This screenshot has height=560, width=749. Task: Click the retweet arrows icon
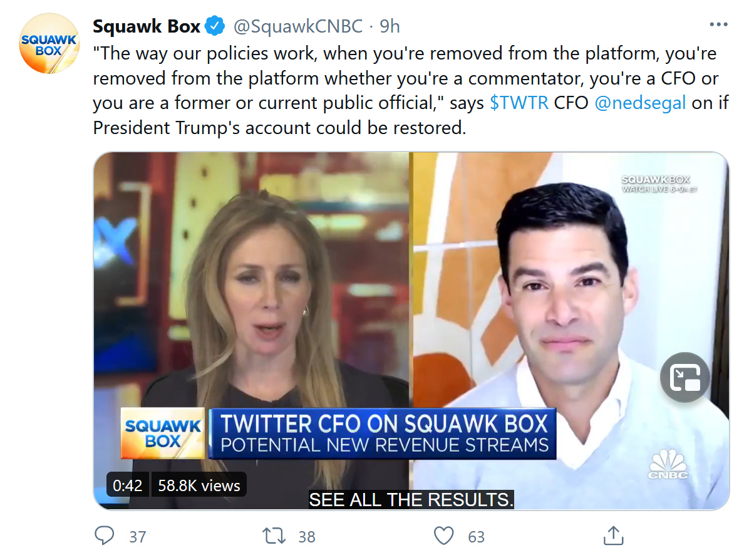tap(274, 536)
